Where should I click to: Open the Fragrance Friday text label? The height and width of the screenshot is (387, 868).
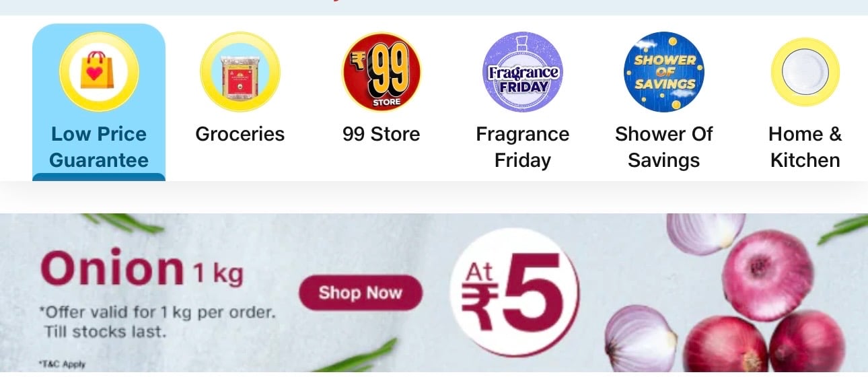point(523,147)
